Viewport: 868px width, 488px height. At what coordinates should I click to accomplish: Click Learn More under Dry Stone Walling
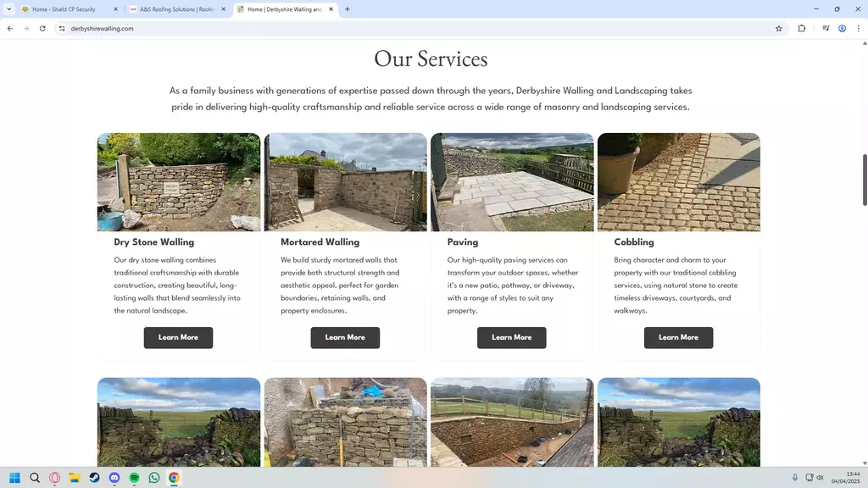coord(178,337)
